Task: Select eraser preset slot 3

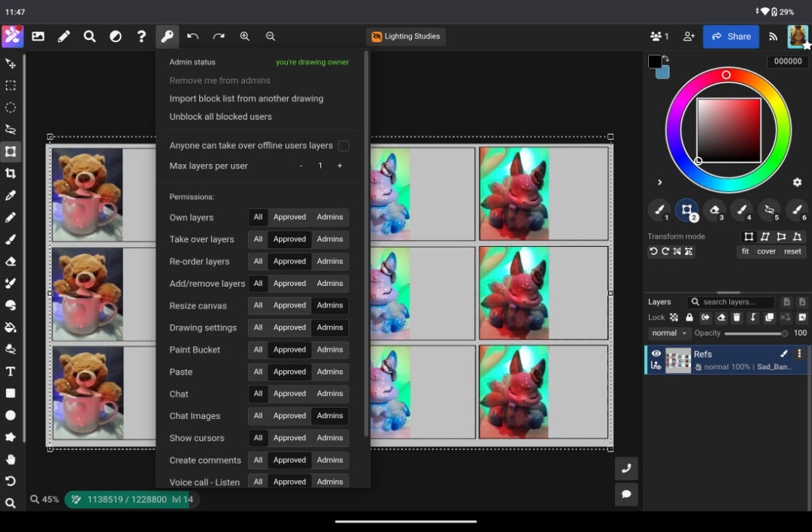Action: [x=715, y=211]
